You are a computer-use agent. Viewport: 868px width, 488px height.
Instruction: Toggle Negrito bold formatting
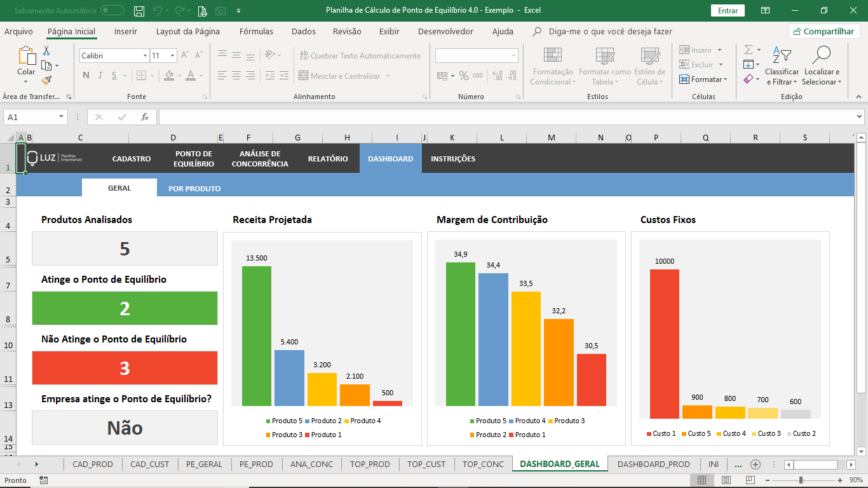(x=86, y=76)
